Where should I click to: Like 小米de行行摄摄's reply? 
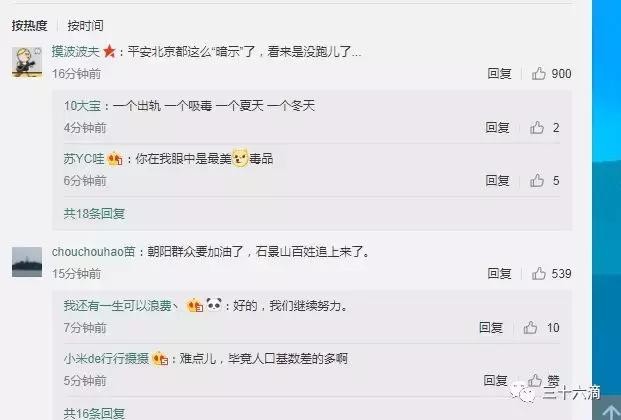point(535,380)
